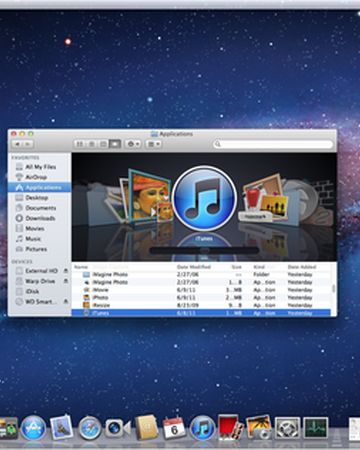Switch Finder to icon view
Image resolution: width=360 pixels, height=450 pixels.
tap(79, 144)
